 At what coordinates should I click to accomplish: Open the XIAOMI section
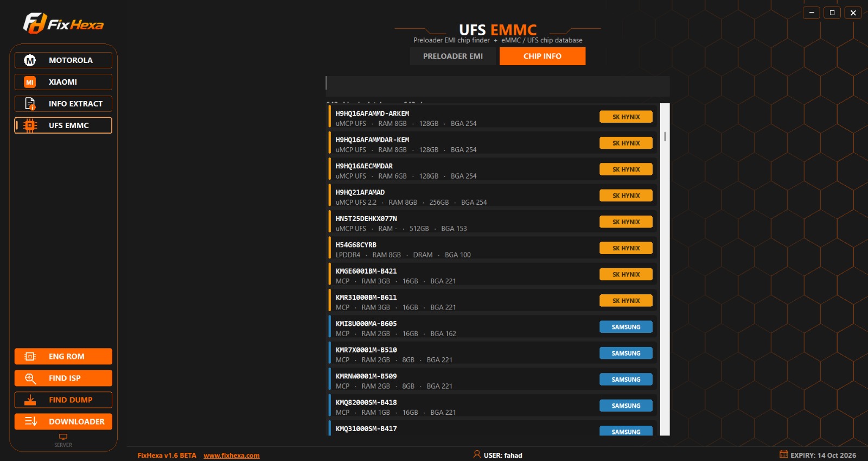63,82
